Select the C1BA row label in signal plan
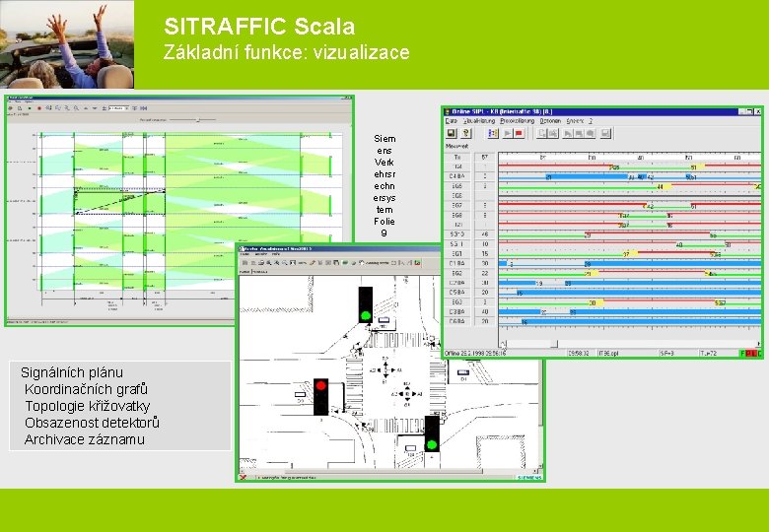The height and width of the screenshot is (532, 769). [457, 264]
